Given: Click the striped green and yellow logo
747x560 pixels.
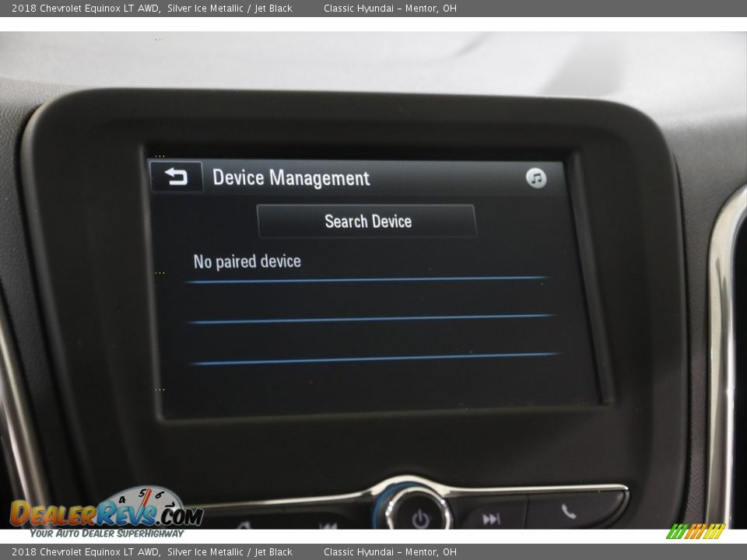Looking at the screenshot, I should coord(696,531).
